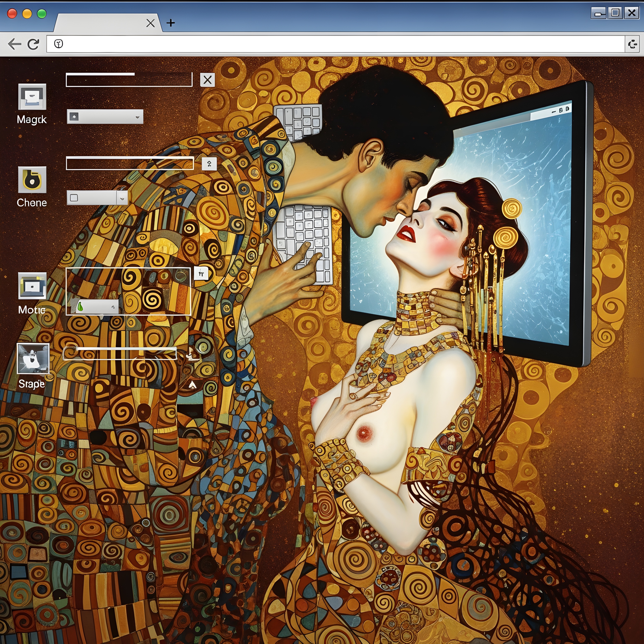Launch the Motic icon
This screenshot has height=644, width=644.
pyautogui.click(x=32, y=286)
